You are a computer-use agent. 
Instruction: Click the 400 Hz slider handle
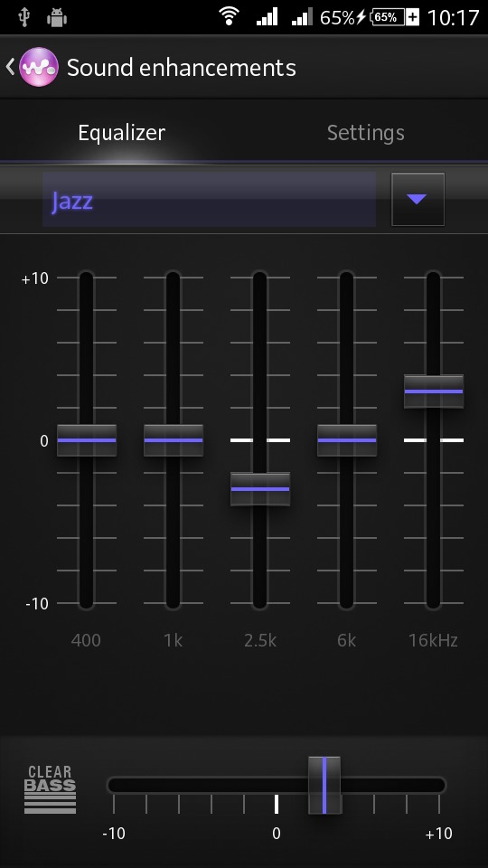[87, 440]
